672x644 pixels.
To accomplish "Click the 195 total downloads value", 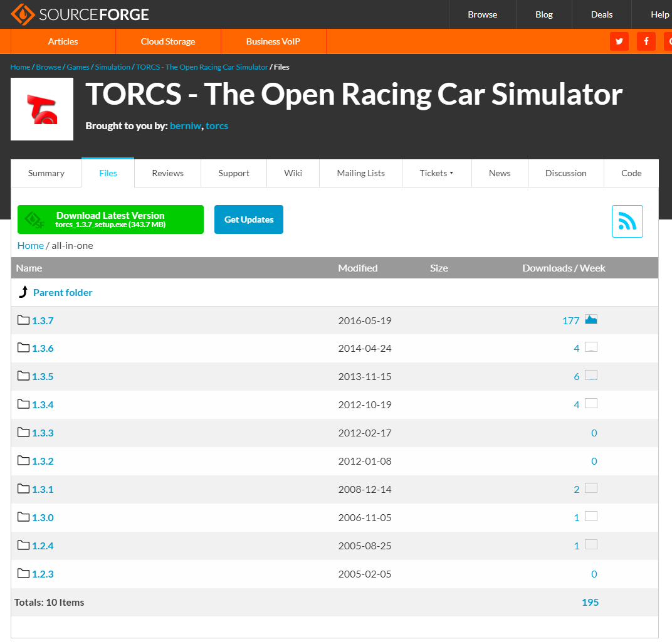I will [590, 603].
